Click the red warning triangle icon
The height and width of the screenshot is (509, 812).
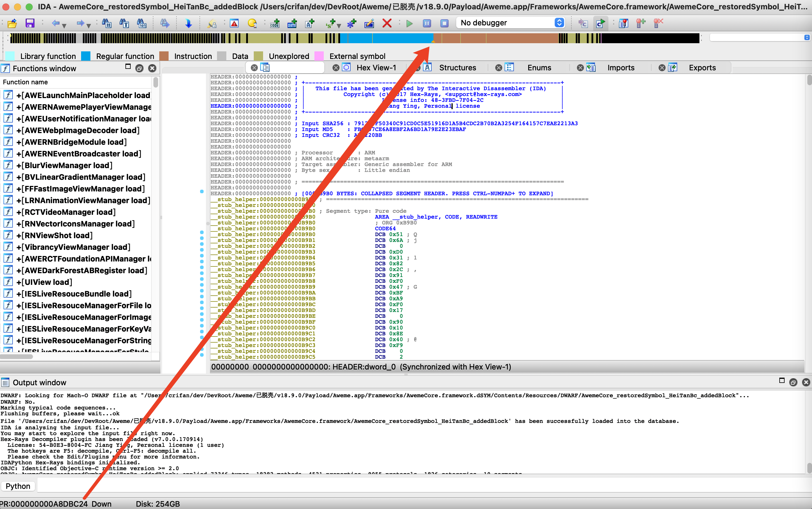point(234,23)
